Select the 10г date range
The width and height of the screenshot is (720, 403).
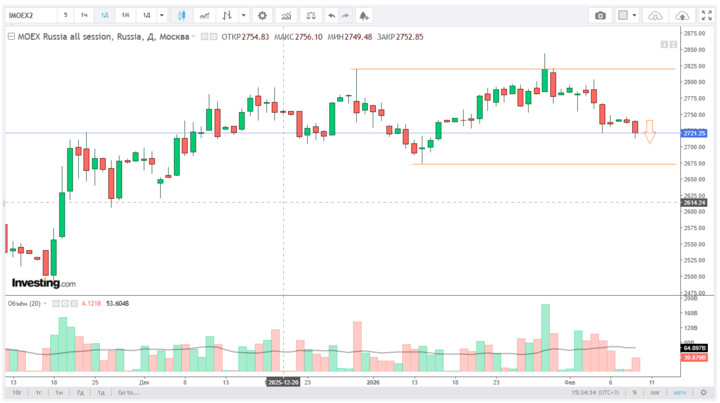pos(17,393)
